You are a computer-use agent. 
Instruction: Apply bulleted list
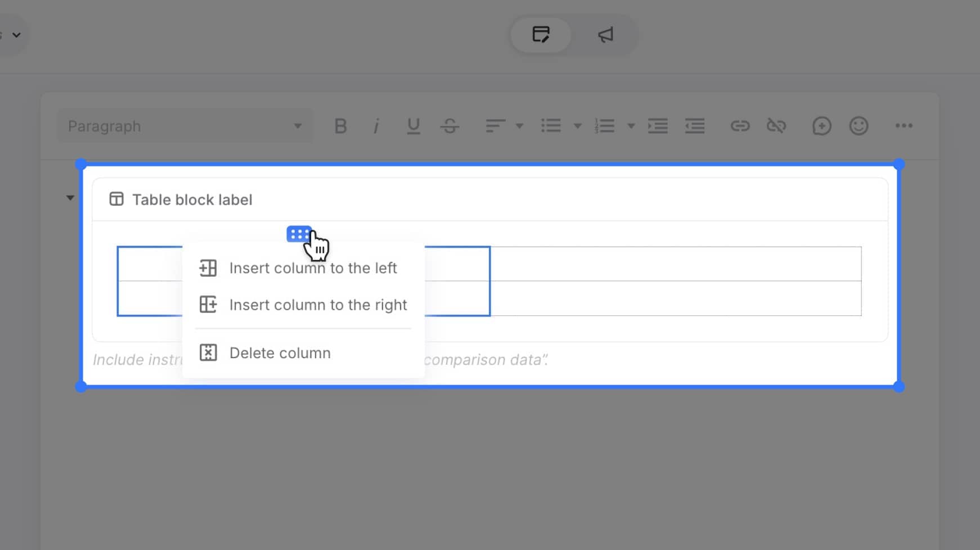point(551,126)
